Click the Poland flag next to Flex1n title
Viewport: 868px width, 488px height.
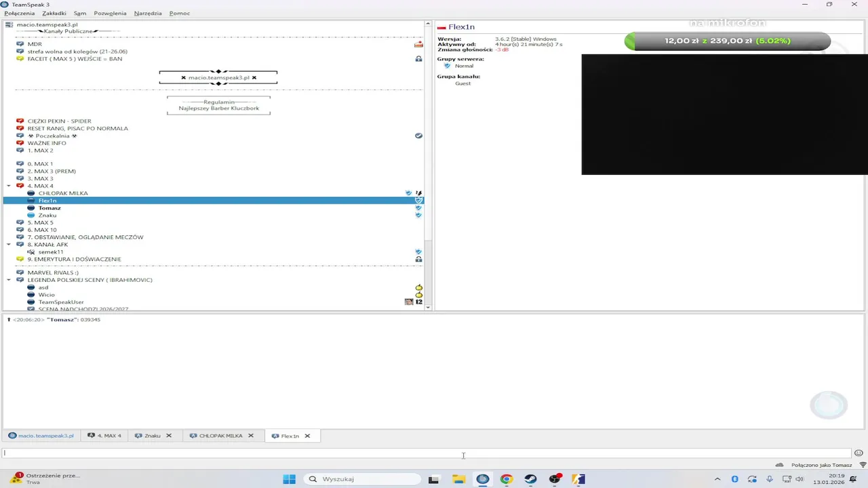point(441,28)
